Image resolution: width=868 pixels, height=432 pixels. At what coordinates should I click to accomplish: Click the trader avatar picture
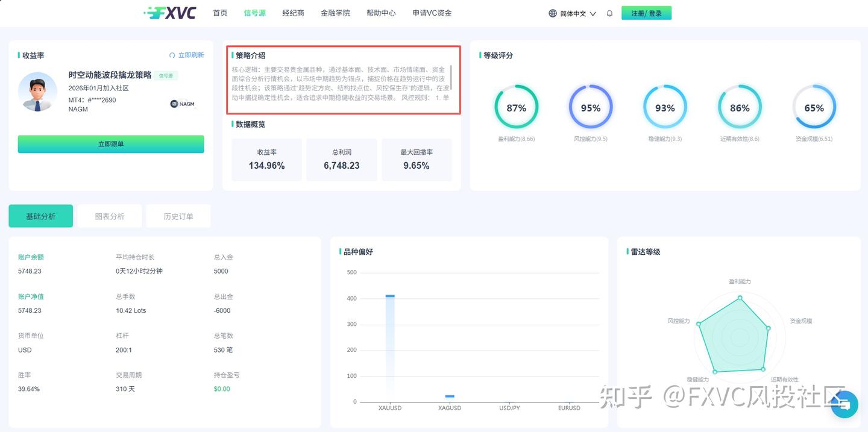coord(37,92)
